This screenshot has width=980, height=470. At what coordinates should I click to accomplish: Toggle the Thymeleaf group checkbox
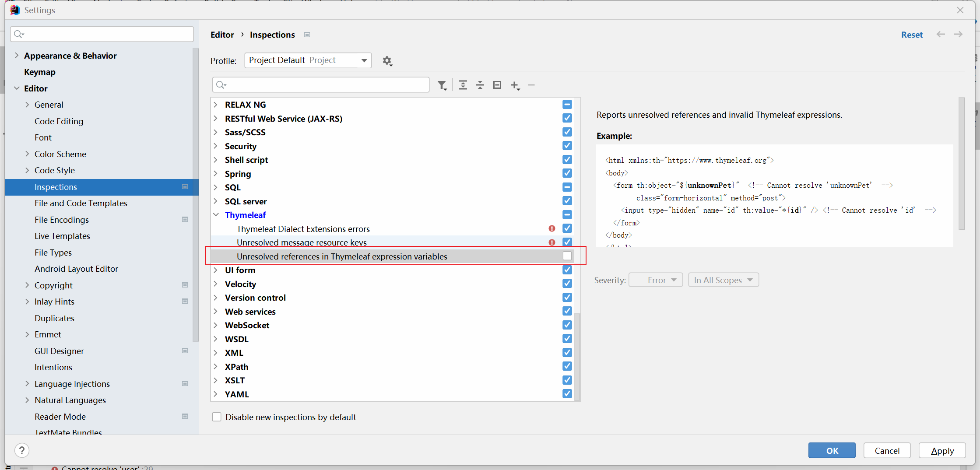[567, 215]
